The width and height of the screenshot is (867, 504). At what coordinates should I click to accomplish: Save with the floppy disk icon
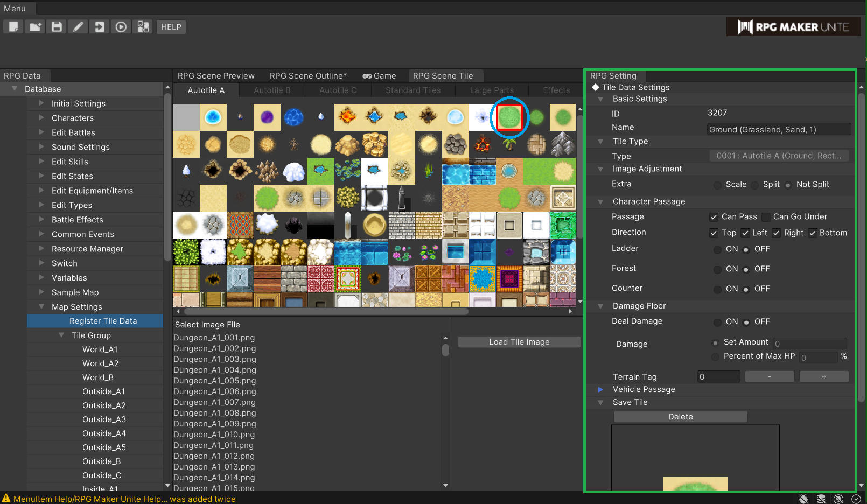(57, 27)
